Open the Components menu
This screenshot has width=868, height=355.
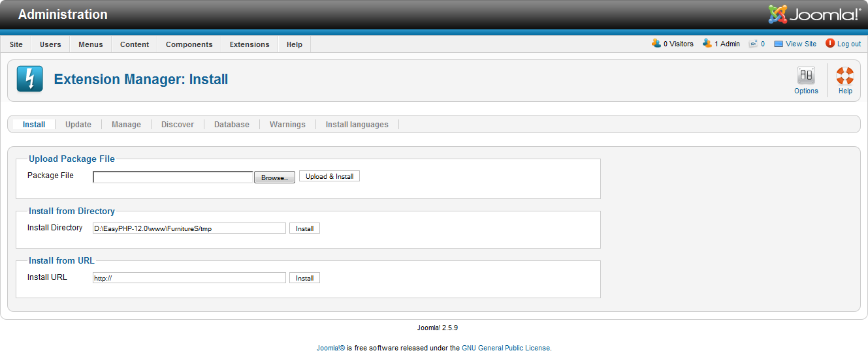click(189, 44)
